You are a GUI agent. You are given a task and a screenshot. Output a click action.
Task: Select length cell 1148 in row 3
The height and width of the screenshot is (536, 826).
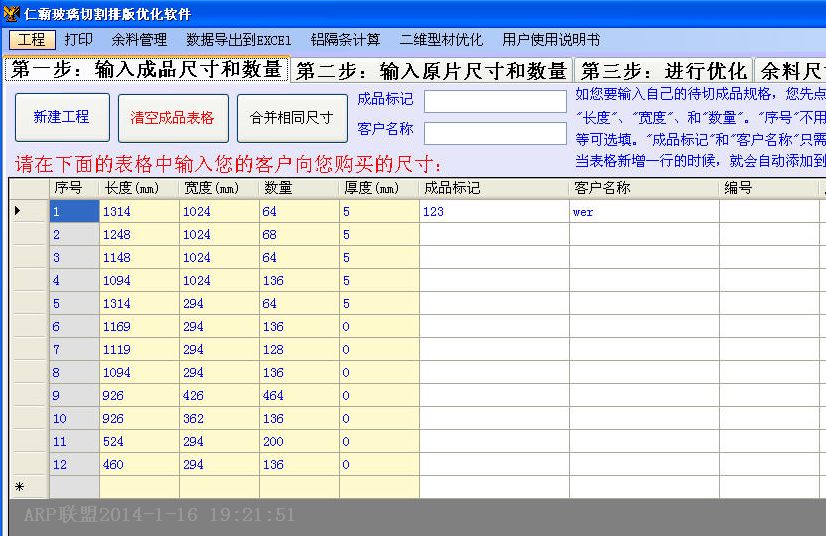pos(139,257)
